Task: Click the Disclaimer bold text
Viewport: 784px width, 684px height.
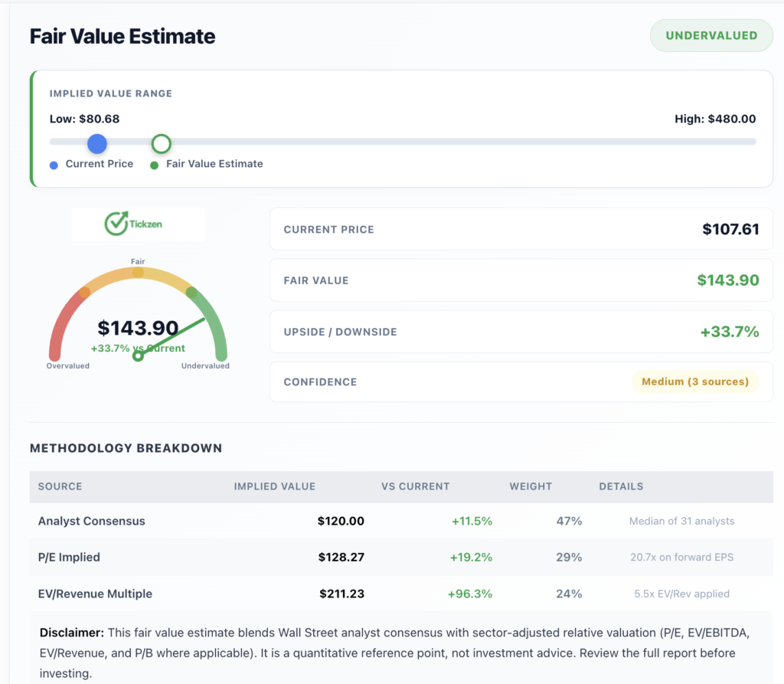Action: [72, 633]
